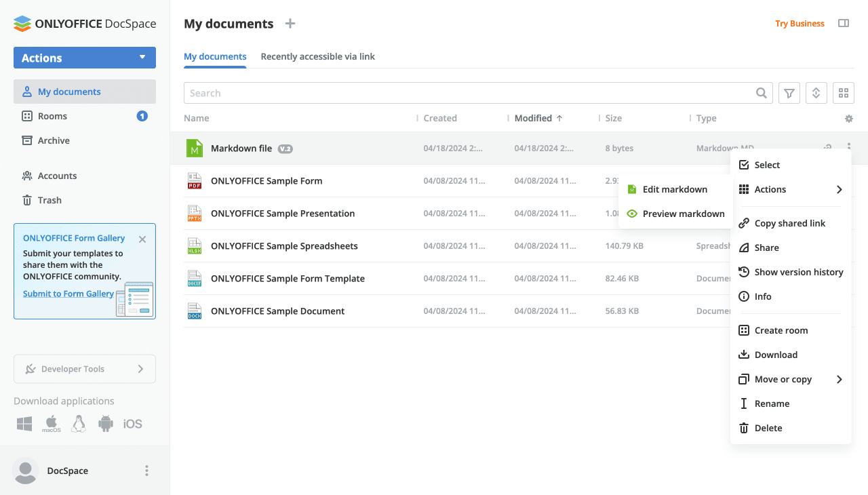Open Rooms in the sidebar

click(x=85, y=116)
